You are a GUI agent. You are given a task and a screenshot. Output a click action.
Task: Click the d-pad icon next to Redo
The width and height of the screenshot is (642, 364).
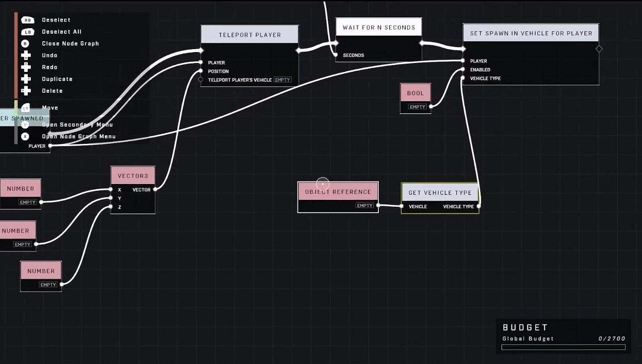tap(26, 67)
